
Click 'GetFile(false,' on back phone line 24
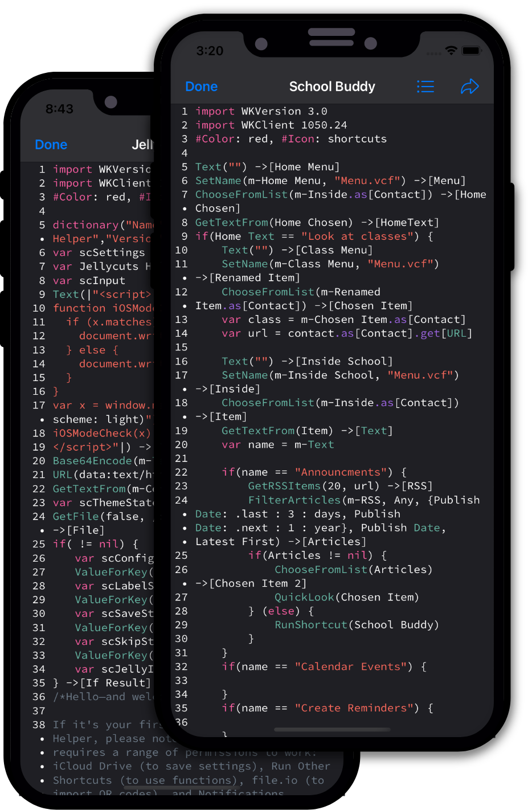click(99, 517)
